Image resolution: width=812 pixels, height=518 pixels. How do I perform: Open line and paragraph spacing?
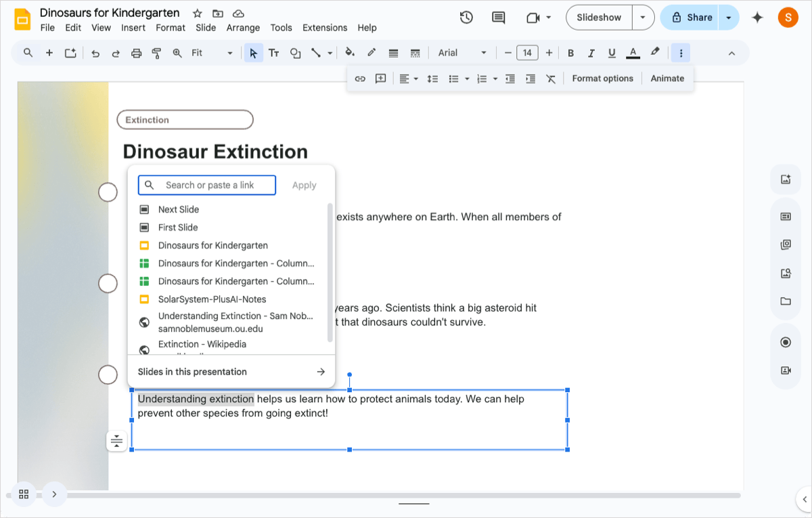pos(432,79)
